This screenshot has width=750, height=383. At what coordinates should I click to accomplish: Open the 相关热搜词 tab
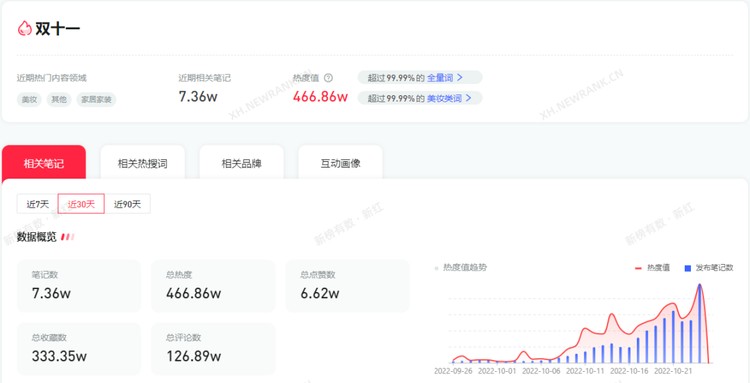point(143,163)
